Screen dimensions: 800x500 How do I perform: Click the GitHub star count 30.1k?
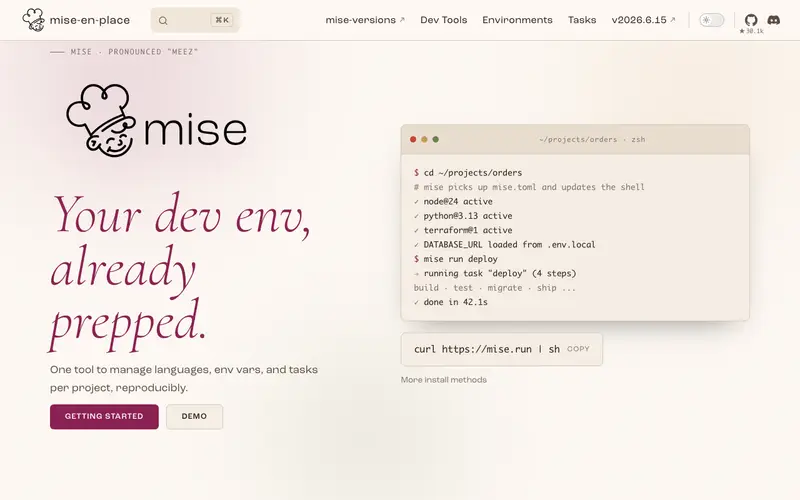tap(751, 31)
